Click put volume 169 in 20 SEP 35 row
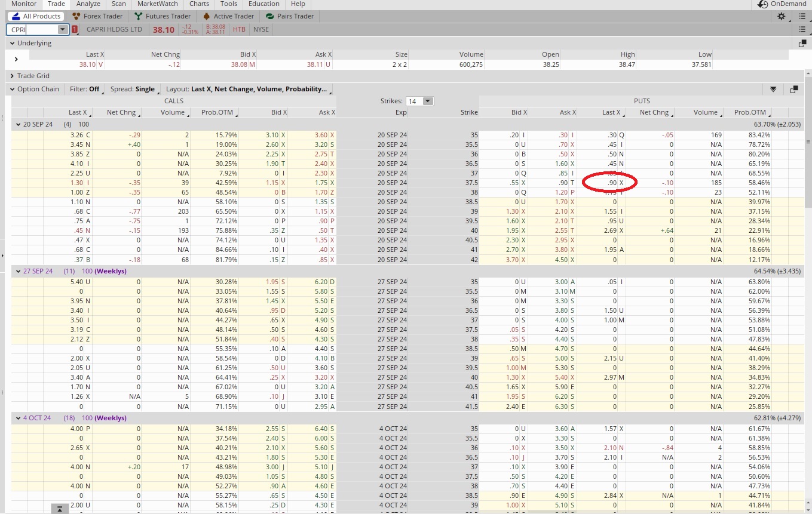The width and height of the screenshot is (812, 514). pos(716,135)
